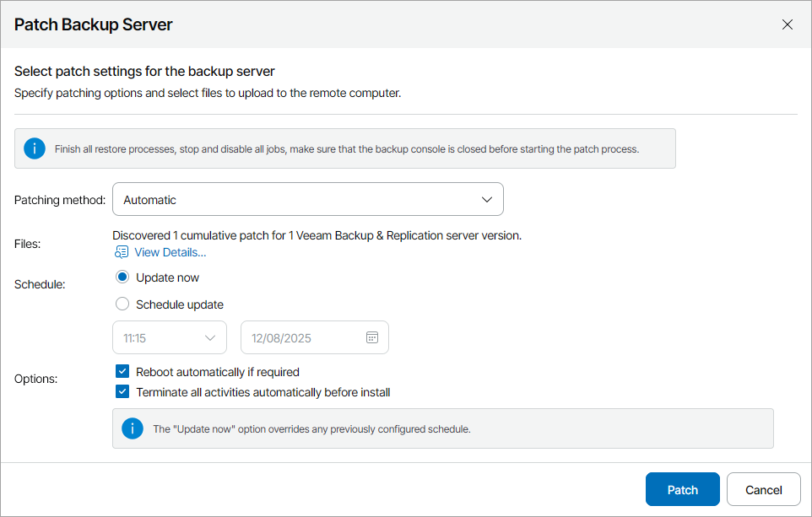Click the Cancel button
The image size is (812, 517).
point(763,489)
